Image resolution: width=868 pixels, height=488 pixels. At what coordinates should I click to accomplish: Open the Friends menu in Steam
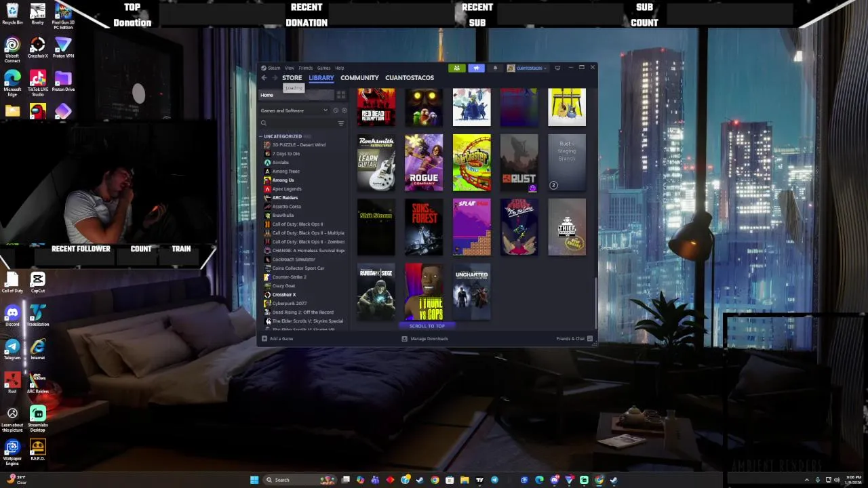pyautogui.click(x=306, y=68)
